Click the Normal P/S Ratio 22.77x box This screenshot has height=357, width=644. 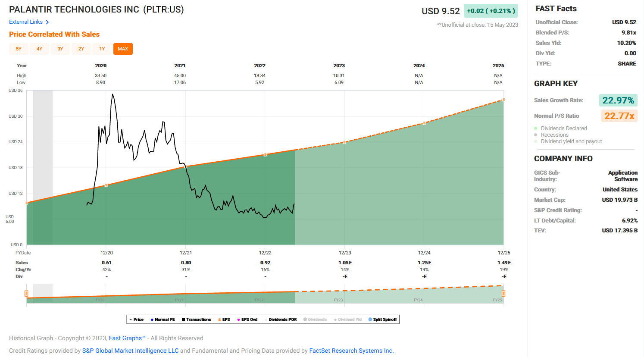(x=619, y=116)
